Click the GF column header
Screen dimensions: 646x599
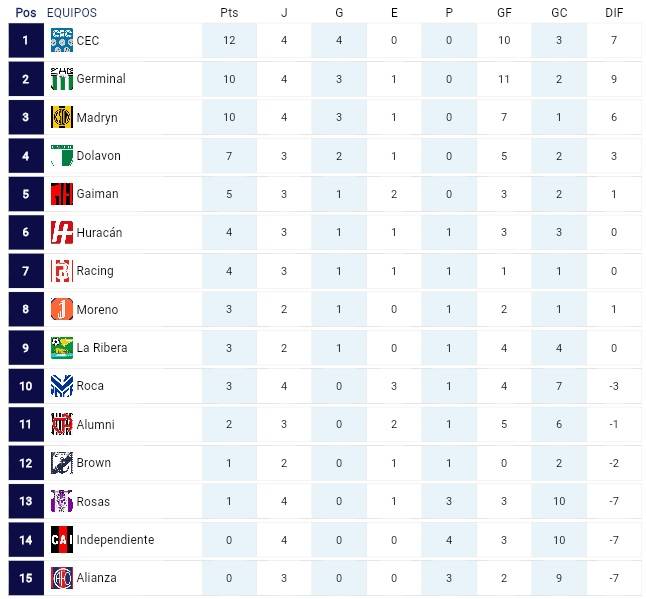tap(504, 12)
